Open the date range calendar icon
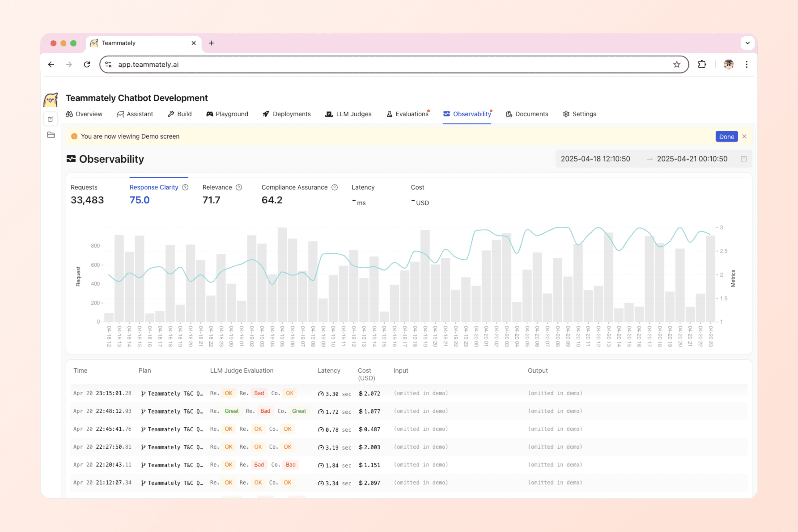The width and height of the screenshot is (798, 532). tap(743, 159)
